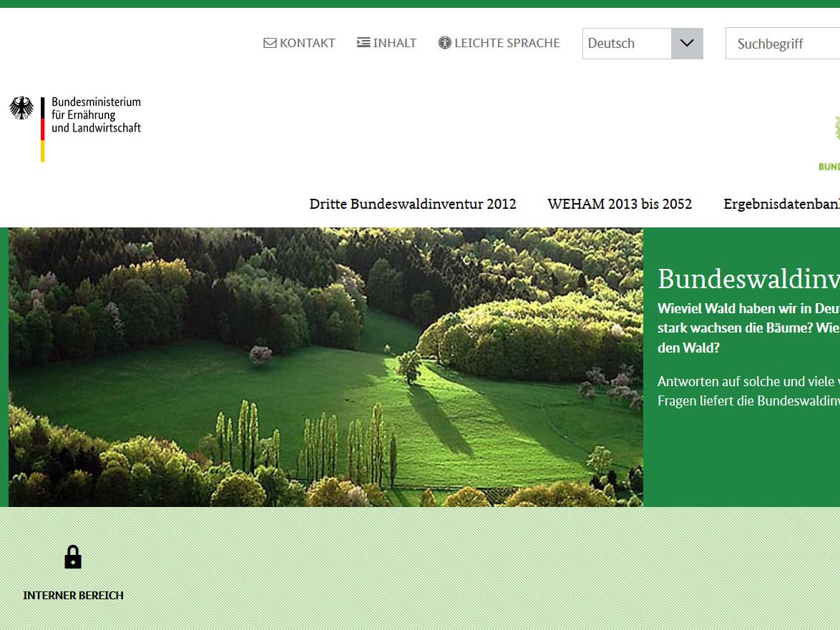The height and width of the screenshot is (630, 840).
Task: Click the envelope icon beside Kontakt
Action: [x=270, y=43]
